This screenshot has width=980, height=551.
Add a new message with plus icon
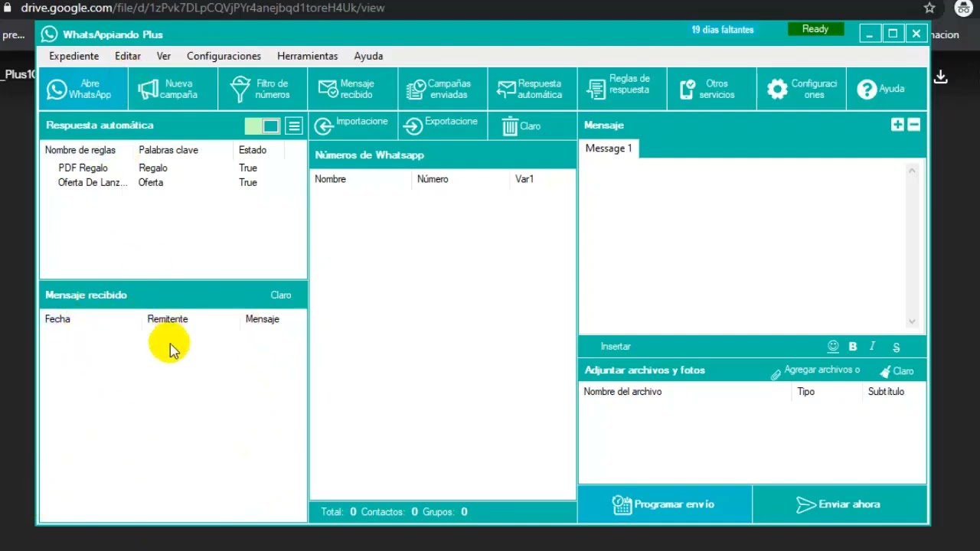[897, 125]
